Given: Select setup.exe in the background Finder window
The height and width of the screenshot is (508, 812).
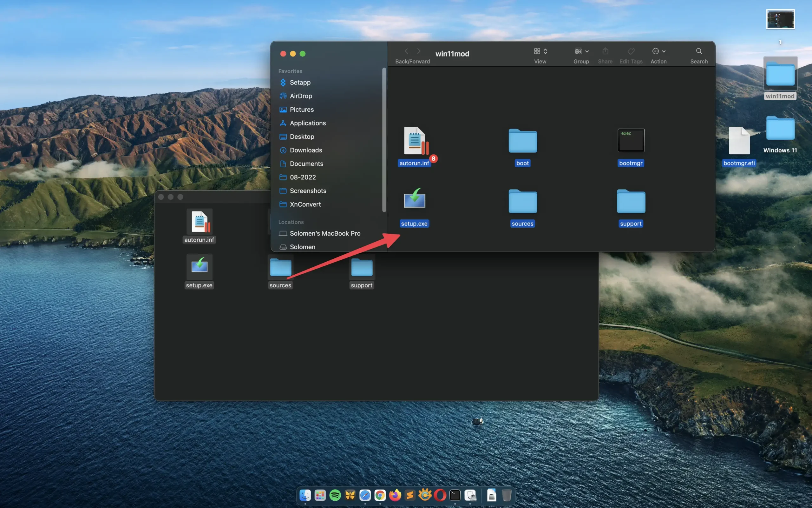Looking at the screenshot, I should (199, 271).
